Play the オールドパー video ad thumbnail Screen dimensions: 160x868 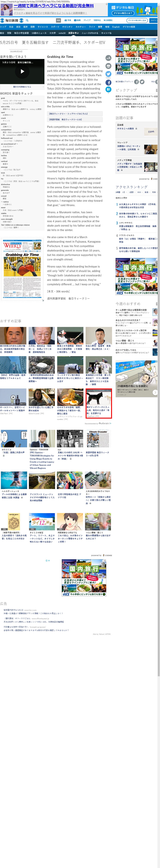pos(13,397)
